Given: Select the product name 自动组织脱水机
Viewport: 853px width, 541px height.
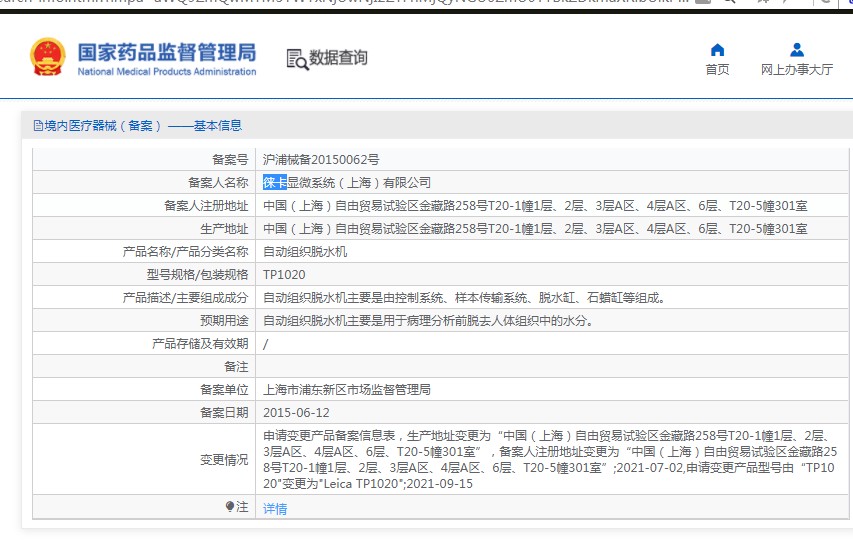Looking at the screenshot, I should [x=305, y=251].
